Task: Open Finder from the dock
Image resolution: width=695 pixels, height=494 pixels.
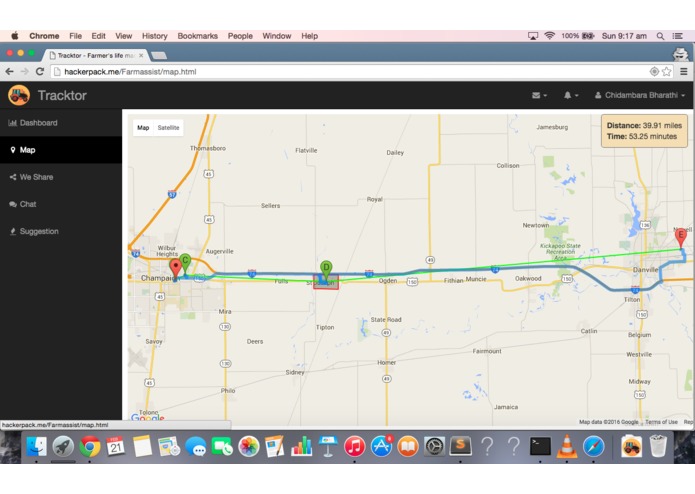Action: (x=36, y=446)
